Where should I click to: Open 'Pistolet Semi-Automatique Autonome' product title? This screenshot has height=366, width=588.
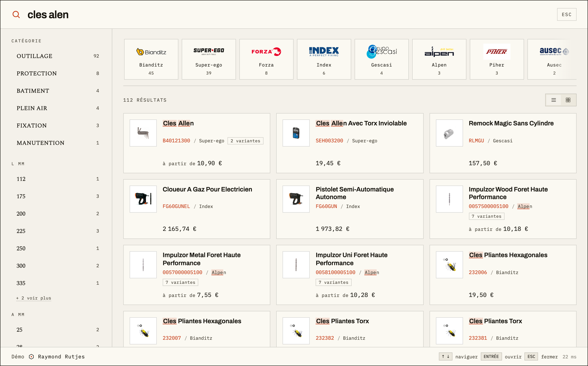(x=355, y=193)
